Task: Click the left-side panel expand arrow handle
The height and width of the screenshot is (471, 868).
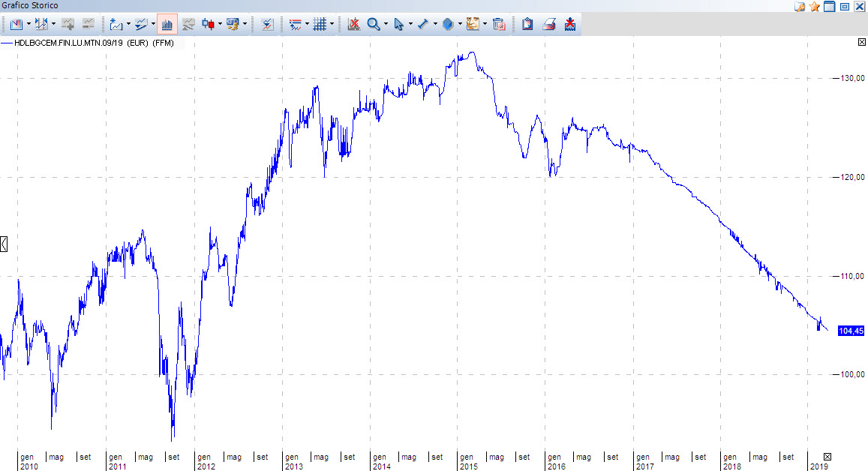Action: pyautogui.click(x=4, y=244)
